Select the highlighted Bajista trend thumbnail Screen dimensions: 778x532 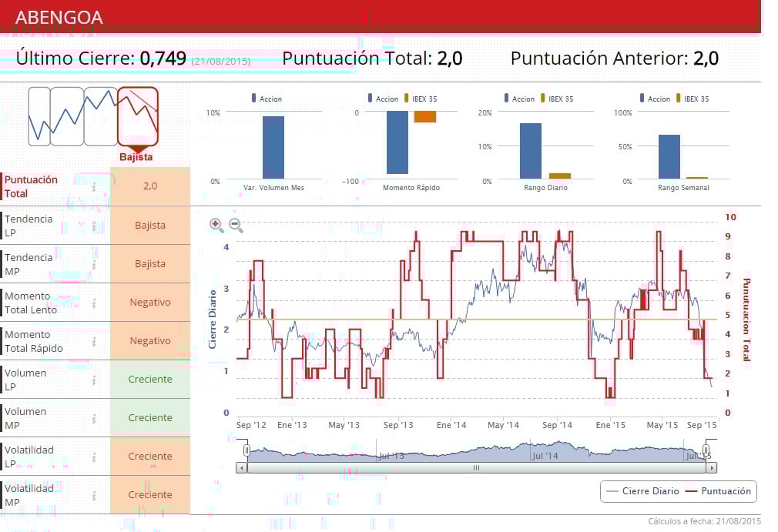(137, 116)
